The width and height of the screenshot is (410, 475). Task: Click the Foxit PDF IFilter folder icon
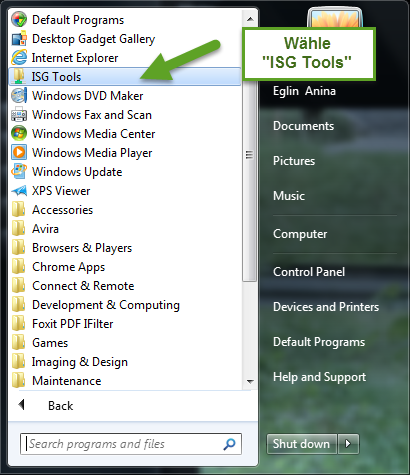(x=18, y=324)
